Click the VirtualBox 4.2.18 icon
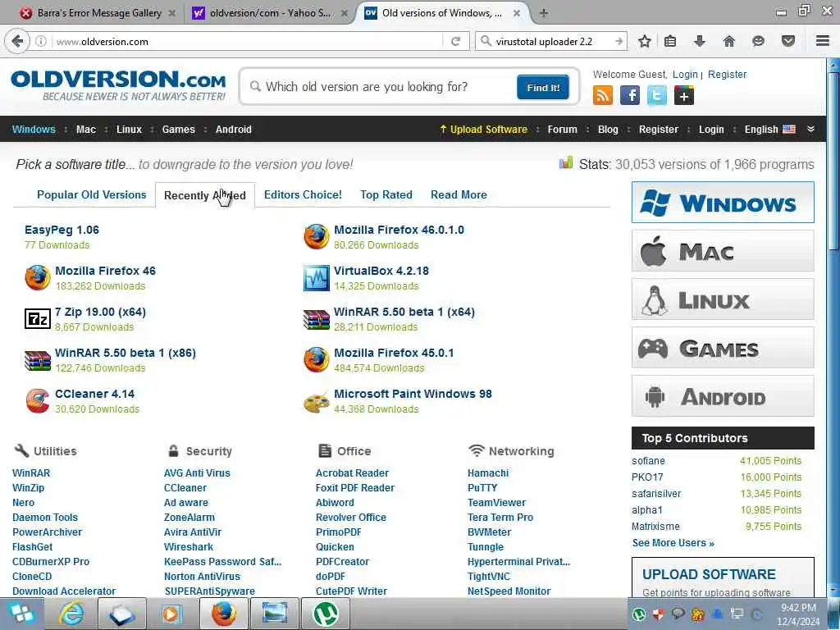 pos(316,278)
